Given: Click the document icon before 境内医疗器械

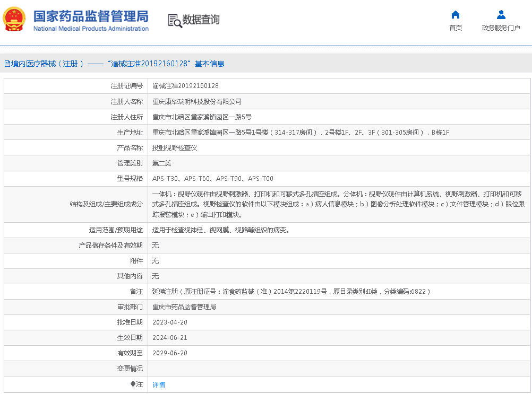Looking at the screenshot, I should click(x=7, y=64).
